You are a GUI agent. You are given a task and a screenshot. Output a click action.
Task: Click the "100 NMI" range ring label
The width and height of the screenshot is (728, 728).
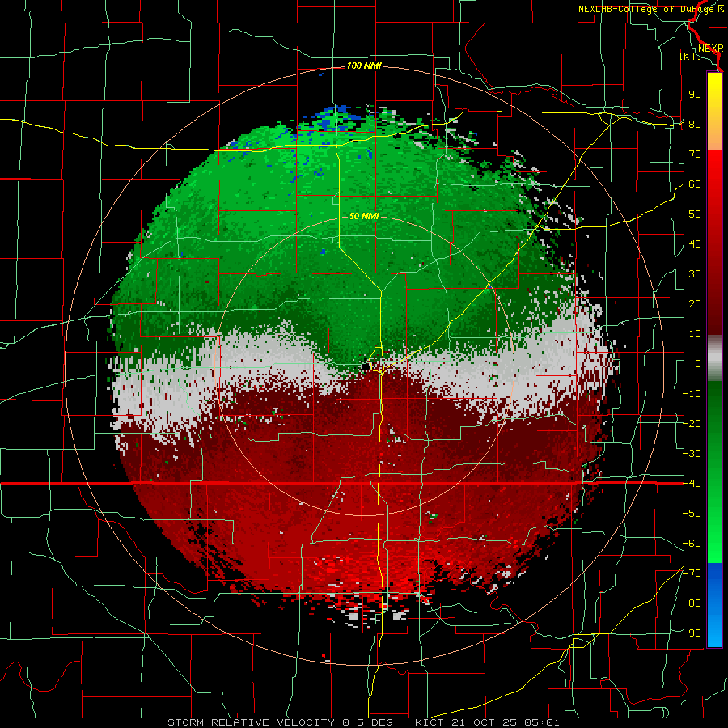[364, 66]
